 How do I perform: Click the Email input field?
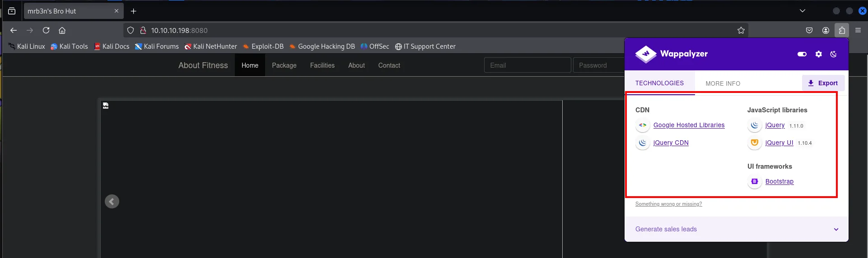[527, 65]
